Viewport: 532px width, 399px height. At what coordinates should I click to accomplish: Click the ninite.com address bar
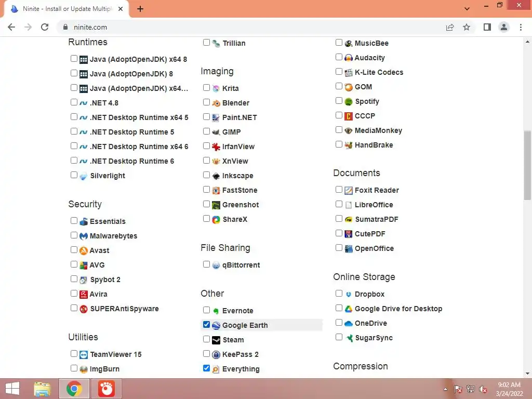click(x=251, y=27)
